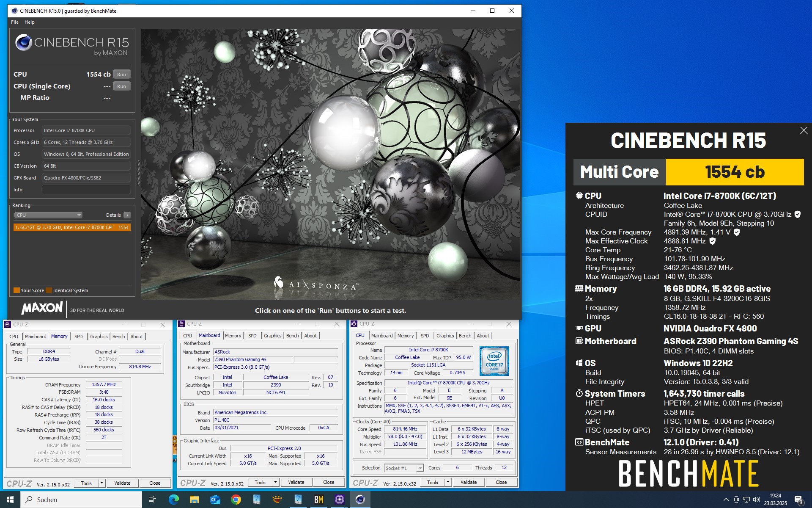Viewport: 812px width, 508px height.
Task: Click the Suchen taskbar search box
Action: point(81,500)
